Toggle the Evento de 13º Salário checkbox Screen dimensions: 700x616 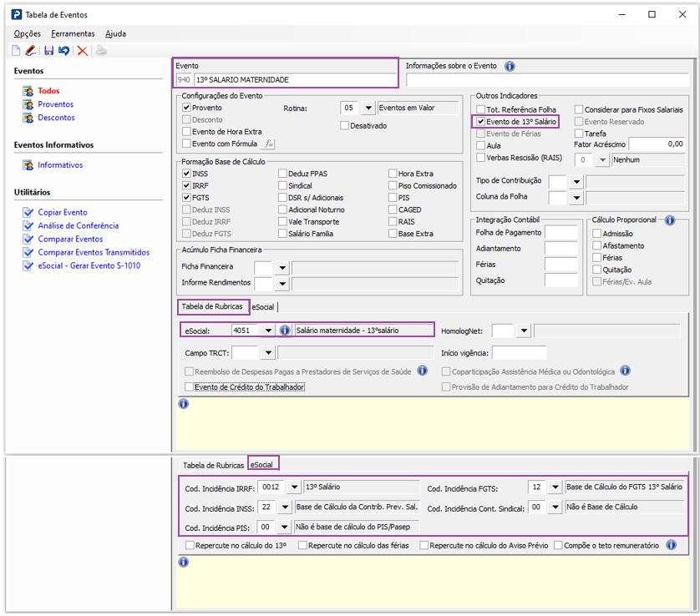[x=481, y=122]
